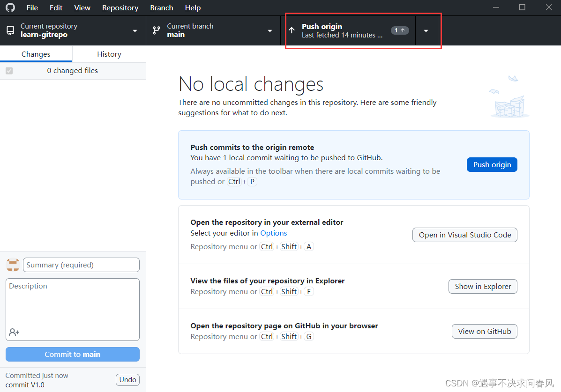Click the GitHub octocat logo icon
Image resolution: width=561 pixels, height=392 pixels.
coord(10,7)
